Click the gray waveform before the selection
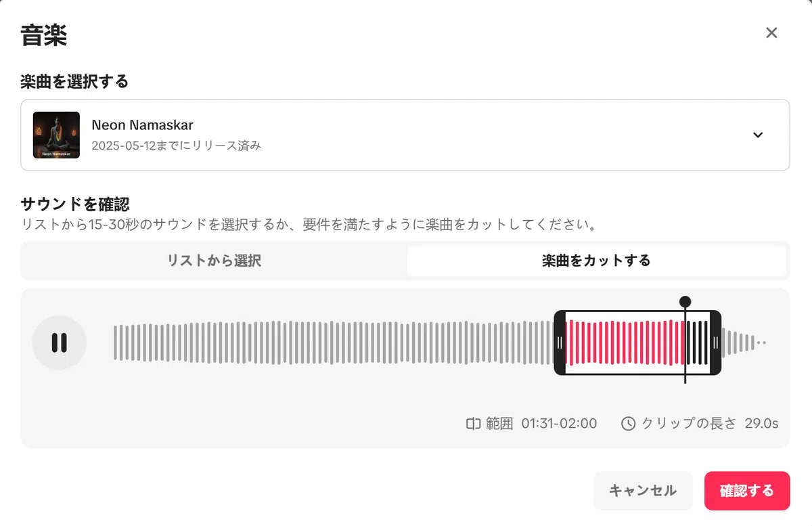 coord(333,343)
